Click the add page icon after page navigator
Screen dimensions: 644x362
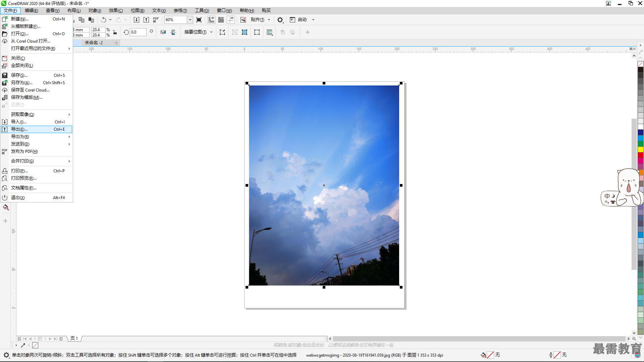click(x=61, y=339)
